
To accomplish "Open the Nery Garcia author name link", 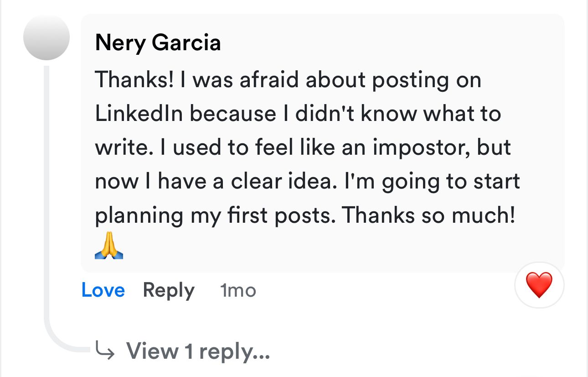I will pyautogui.click(x=158, y=43).
